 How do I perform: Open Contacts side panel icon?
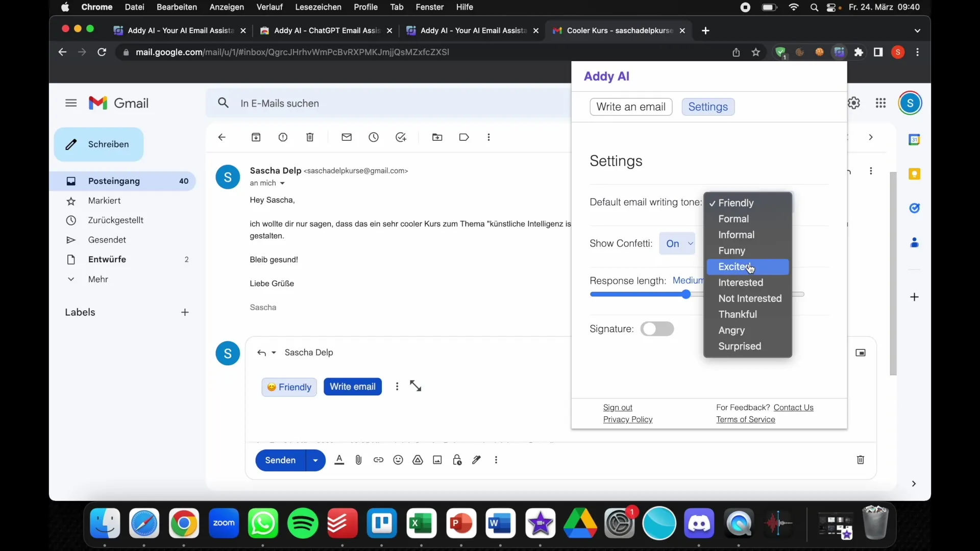coord(915,243)
